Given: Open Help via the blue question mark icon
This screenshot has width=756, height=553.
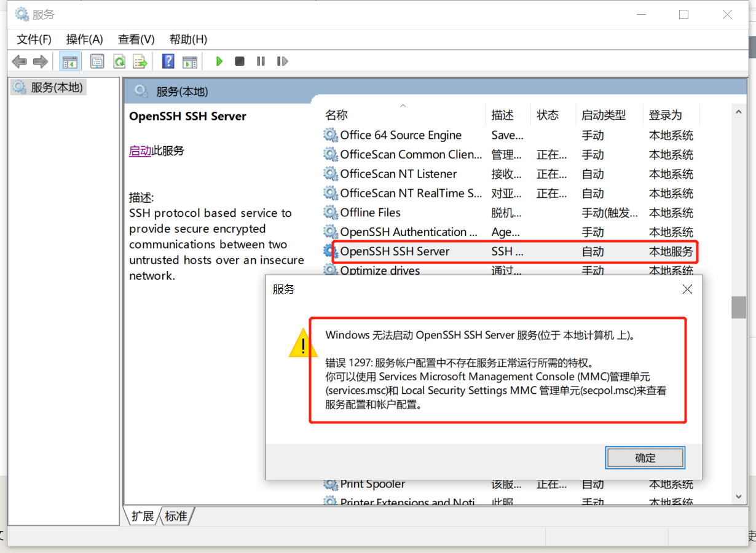Looking at the screenshot, I should 167,61.
